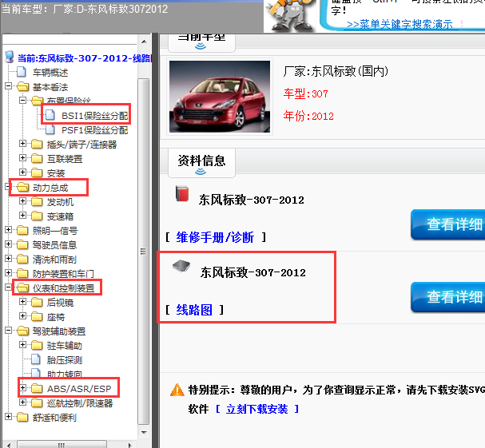
Task: Click the folder icon next to ABS/ASR/ESP
Action: 37,389
